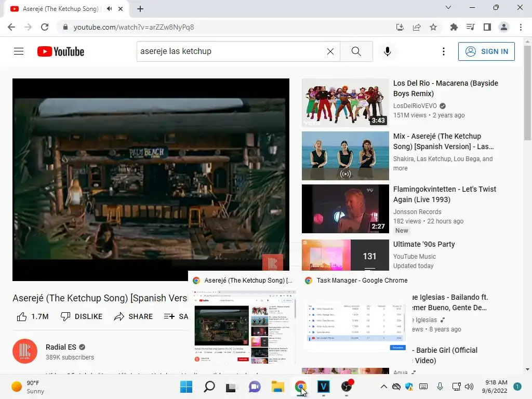Start voice search with microphone
This screenshot has height=399, width=532.
[388, 51]
